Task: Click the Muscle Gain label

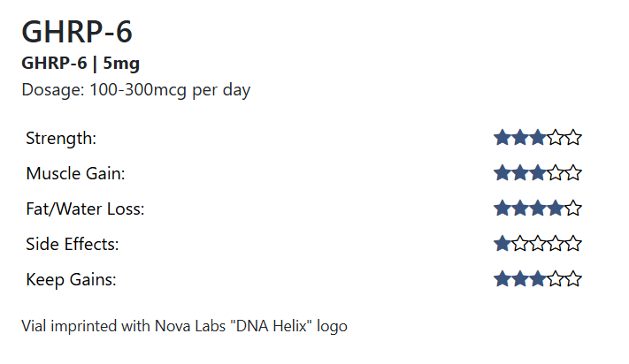Action: point(75,174)
